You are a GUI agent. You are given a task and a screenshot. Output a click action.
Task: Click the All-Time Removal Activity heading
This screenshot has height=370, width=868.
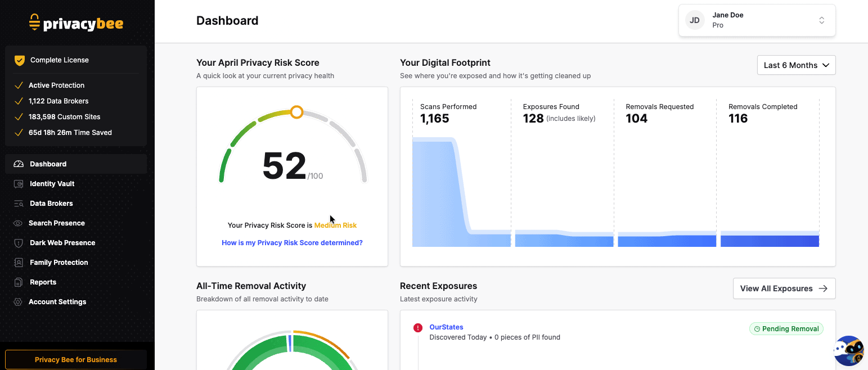pyautogui.click(x=251, y=286)
